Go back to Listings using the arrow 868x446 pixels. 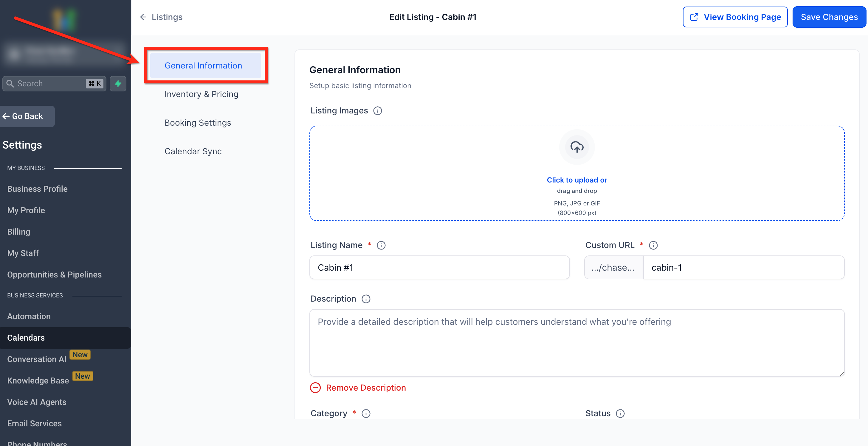point(144,17)
